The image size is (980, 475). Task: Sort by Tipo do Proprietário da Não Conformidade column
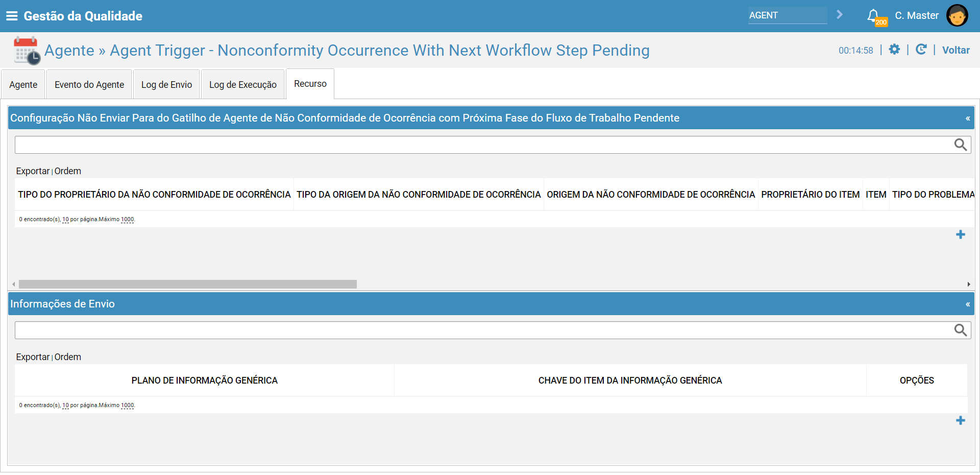[x=154, y=195]
